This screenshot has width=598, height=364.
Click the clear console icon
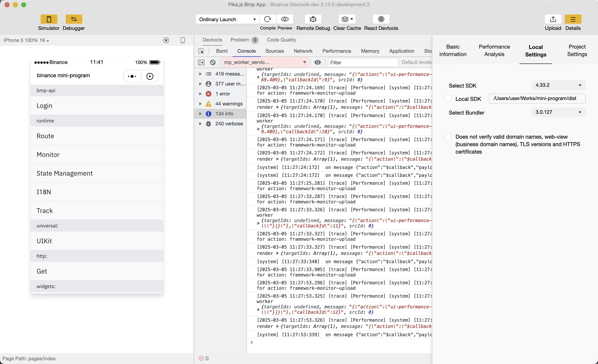[213, 62]
